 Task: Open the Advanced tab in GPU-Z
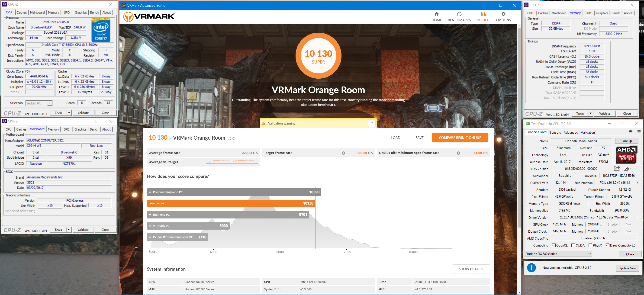pos(571,132)
